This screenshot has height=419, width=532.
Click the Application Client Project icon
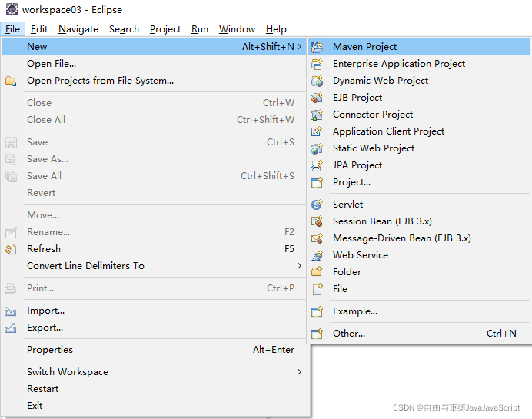point(317,131)
